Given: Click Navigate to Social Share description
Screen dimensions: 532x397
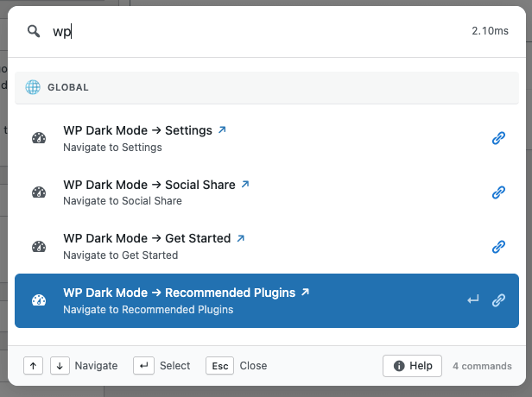Looking at the screenshot, I should click(x=123, y=201).
